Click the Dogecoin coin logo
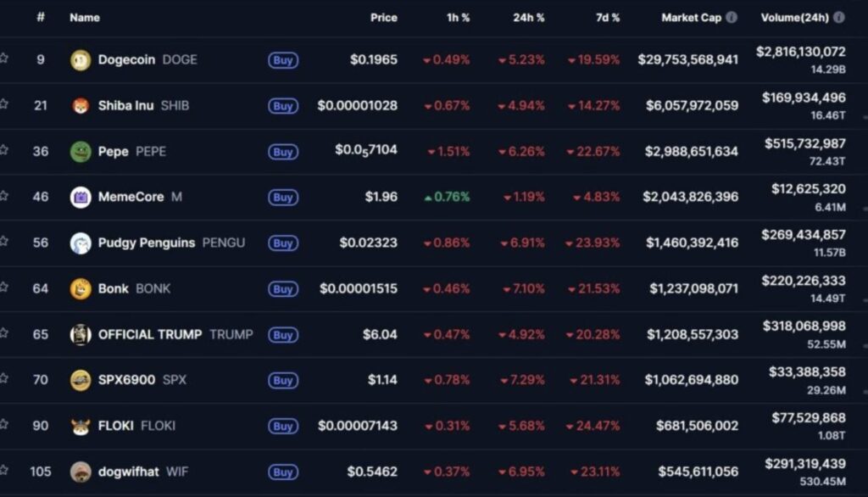The image size is (868, 497). coord(80,60)
